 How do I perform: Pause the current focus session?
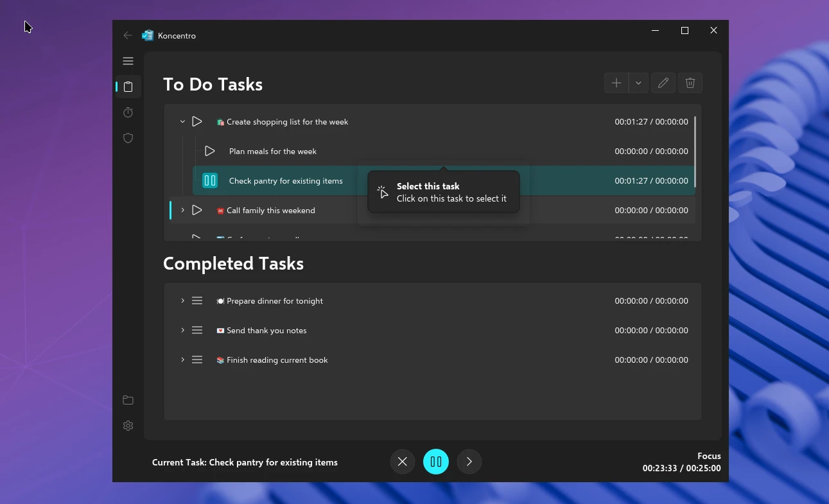point(435,461)
